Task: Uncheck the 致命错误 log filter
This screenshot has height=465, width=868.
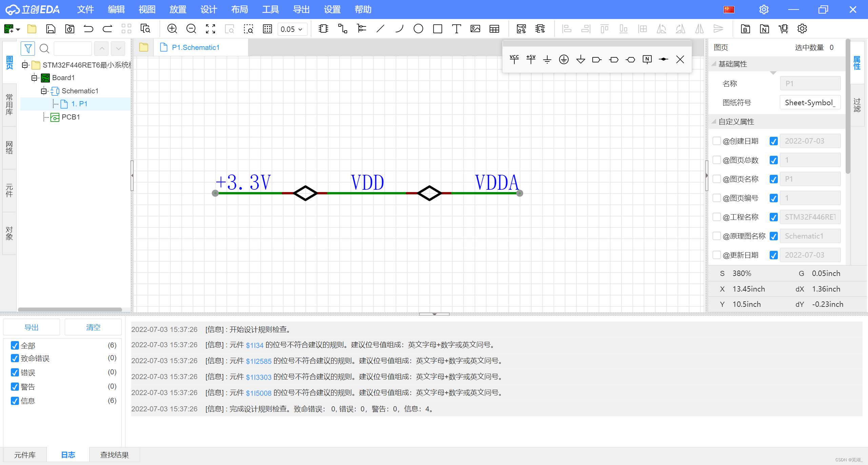Action: (15, 358)
